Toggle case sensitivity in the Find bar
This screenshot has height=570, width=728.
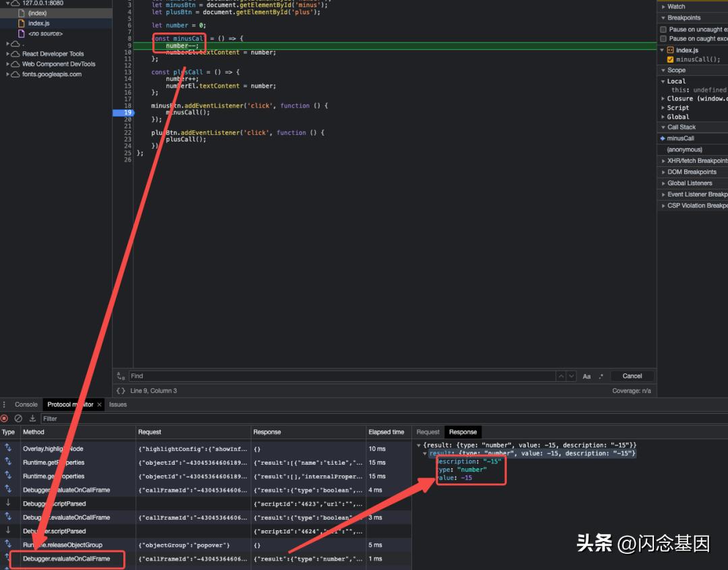[x=585, y=376]
